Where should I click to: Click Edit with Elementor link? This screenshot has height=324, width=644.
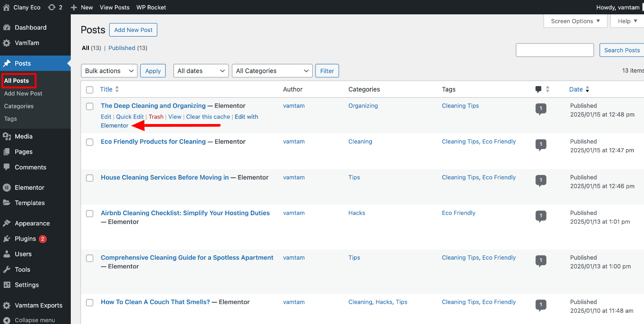[x=180, y=121]
